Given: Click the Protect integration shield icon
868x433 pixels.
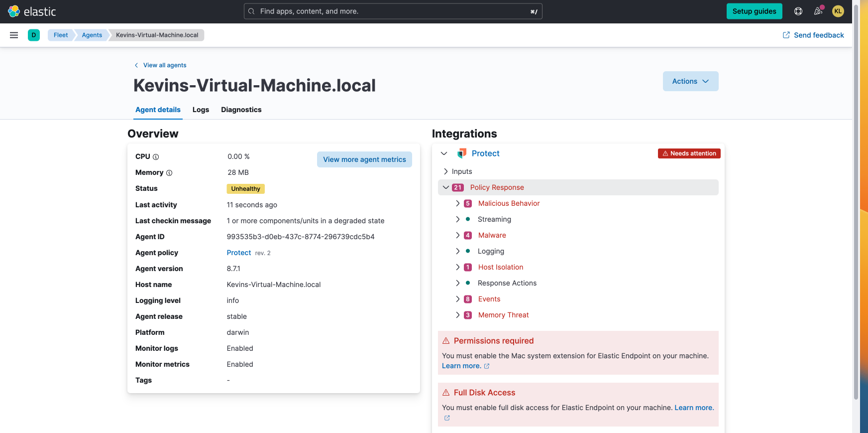Looking at the screenshot, I should point(462,153).
